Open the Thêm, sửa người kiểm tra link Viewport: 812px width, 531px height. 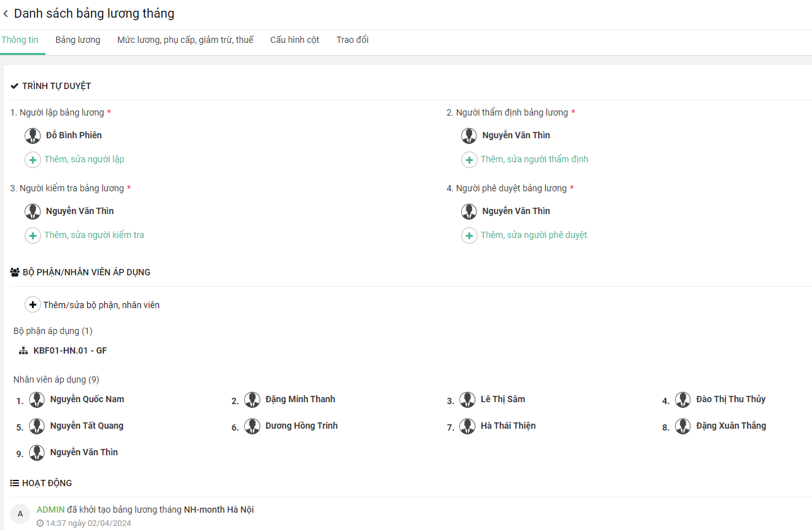(94, 235)
